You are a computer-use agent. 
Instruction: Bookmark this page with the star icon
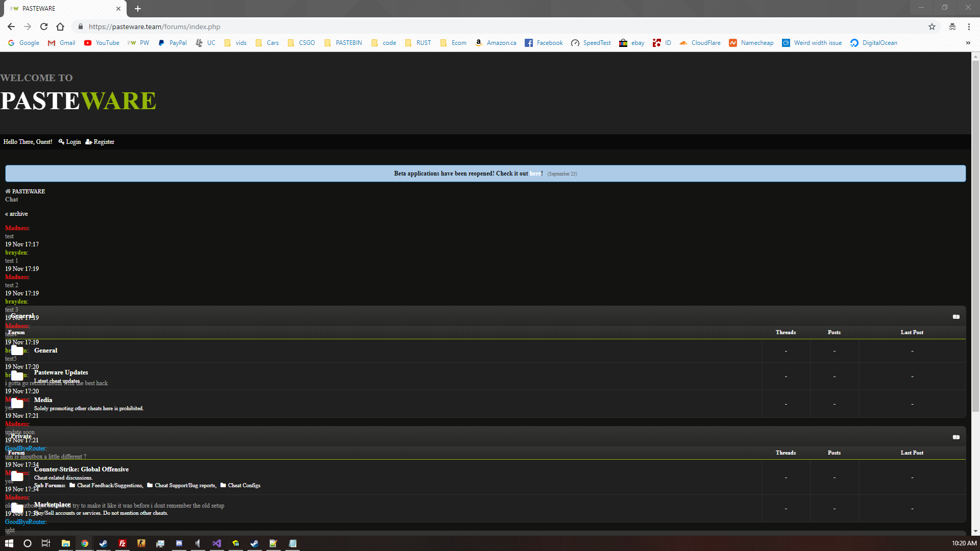[x=932, y=27]
